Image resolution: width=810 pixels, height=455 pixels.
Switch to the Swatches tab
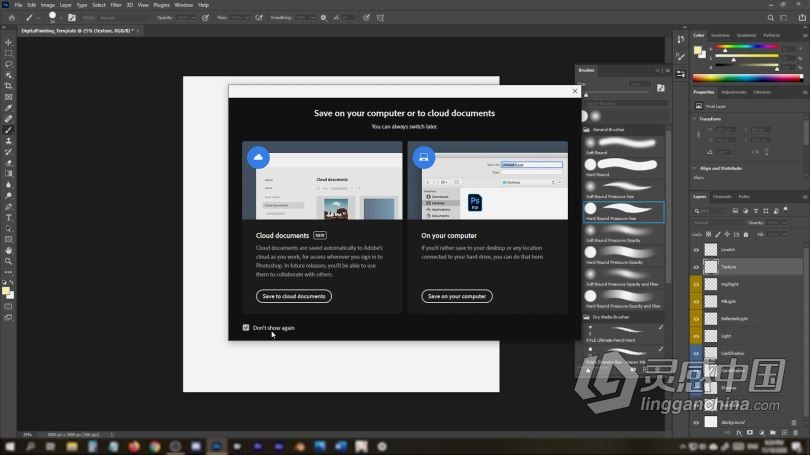coord(720,35)
